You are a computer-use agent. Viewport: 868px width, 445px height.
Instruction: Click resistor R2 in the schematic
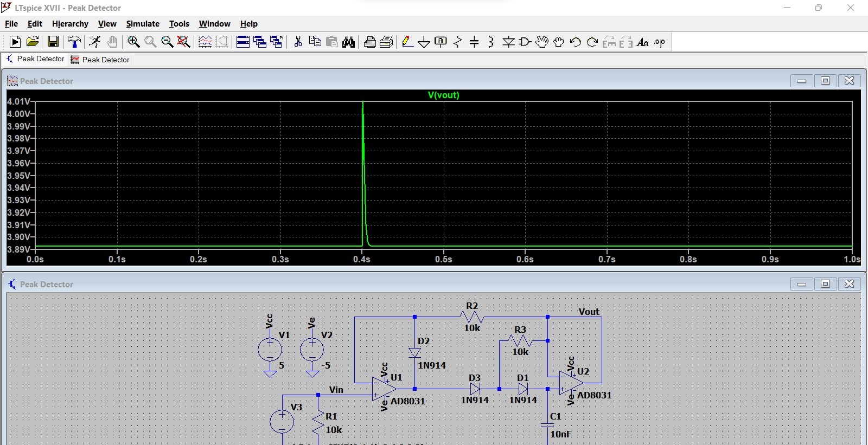(x=471, y=317)
